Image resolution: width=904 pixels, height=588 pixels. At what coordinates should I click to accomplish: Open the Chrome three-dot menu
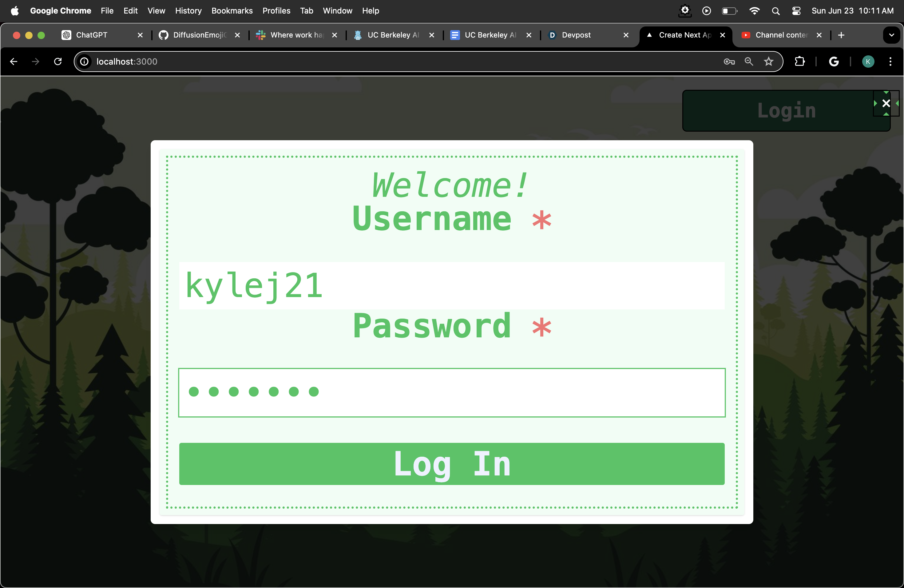tap(890, 62)
